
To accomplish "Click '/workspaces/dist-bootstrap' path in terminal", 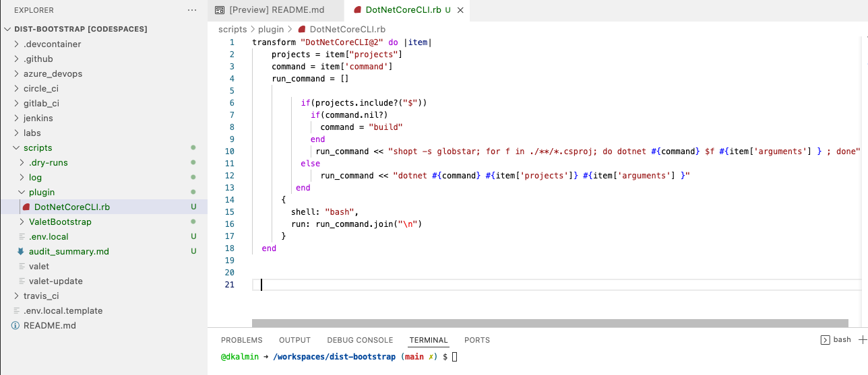I will [x=334, y=357].
